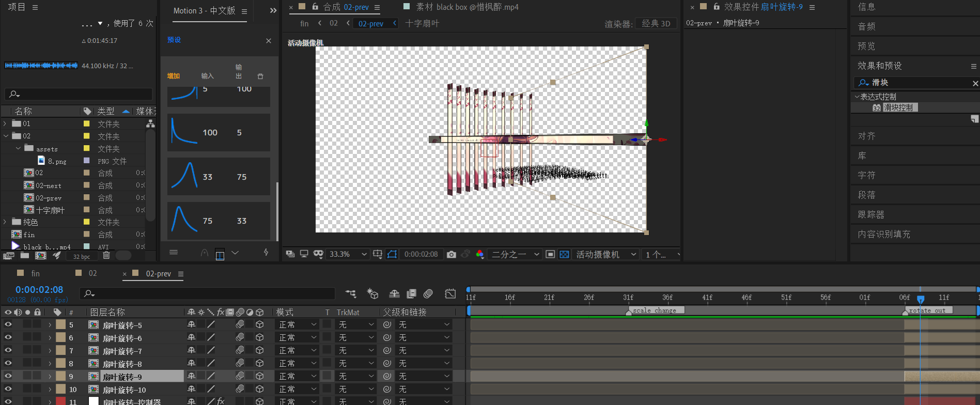Close the 预设 presets section
Viewport: 980px width, 405px height.
click(269, 41)
